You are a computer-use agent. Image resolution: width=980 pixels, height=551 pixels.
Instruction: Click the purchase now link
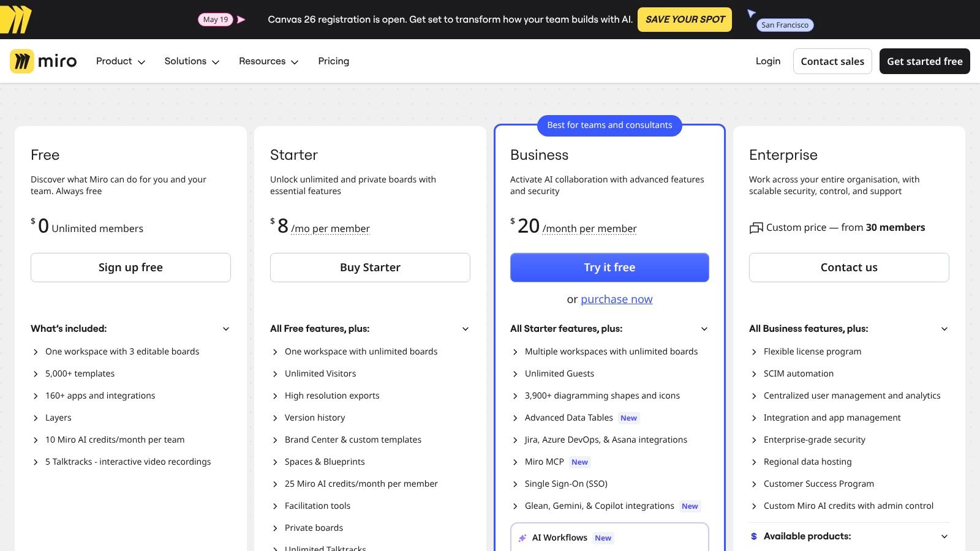tap(617, 299)
